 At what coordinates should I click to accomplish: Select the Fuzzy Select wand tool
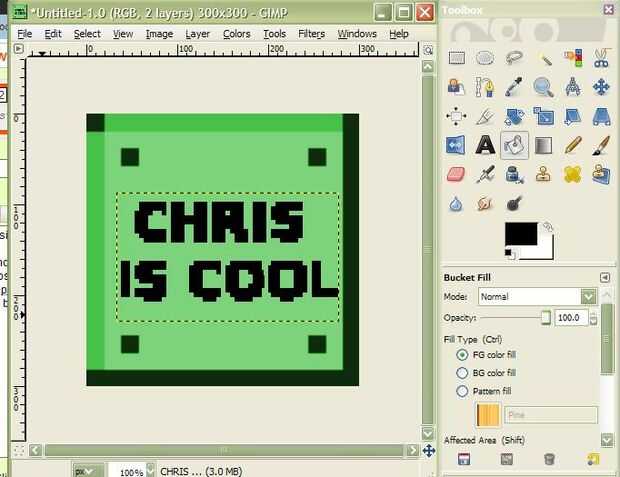[544, 58]
